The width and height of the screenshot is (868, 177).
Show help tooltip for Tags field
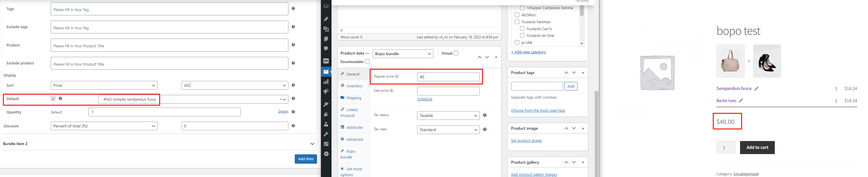point(293,8)
